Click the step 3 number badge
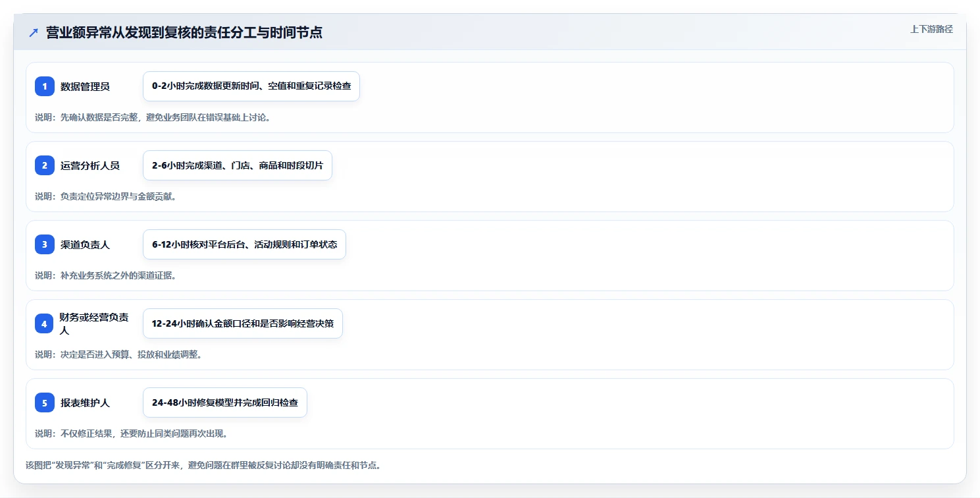The height and width of the screenshot is (498, 980). (45, 244)
